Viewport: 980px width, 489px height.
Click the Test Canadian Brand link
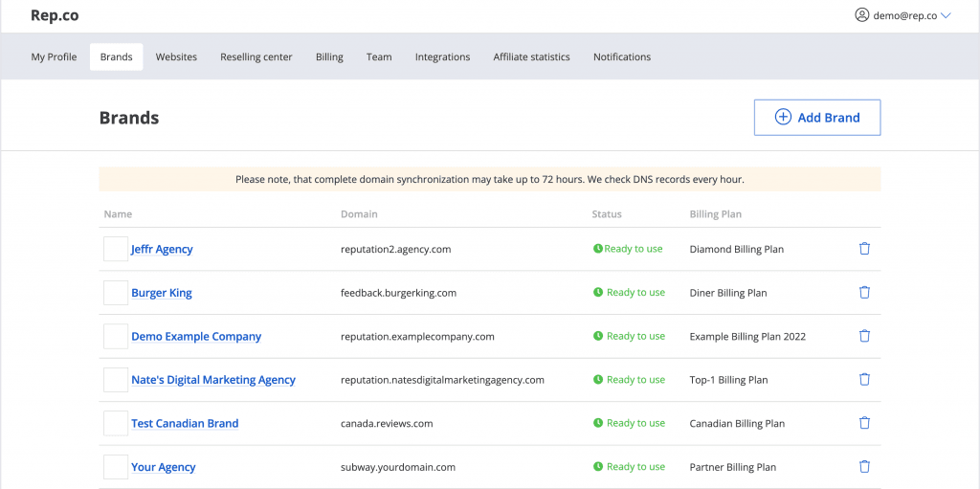pos(185,423)
